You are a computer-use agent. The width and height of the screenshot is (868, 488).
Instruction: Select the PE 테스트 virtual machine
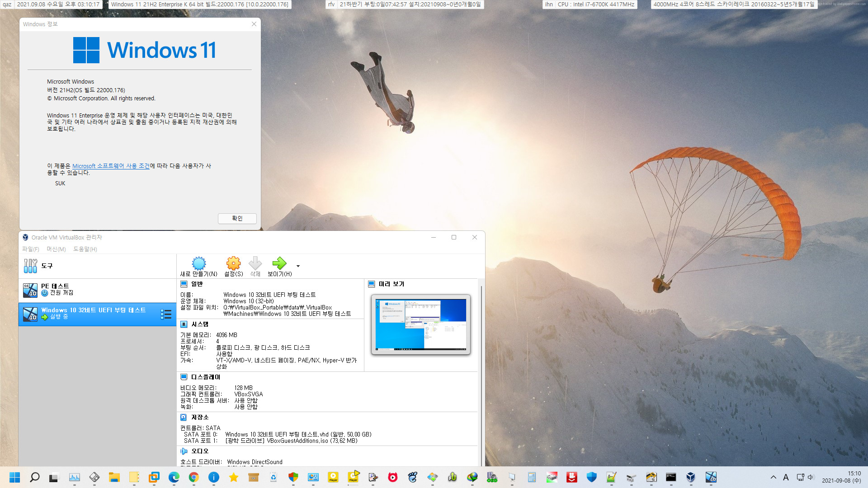click(97, 290)
